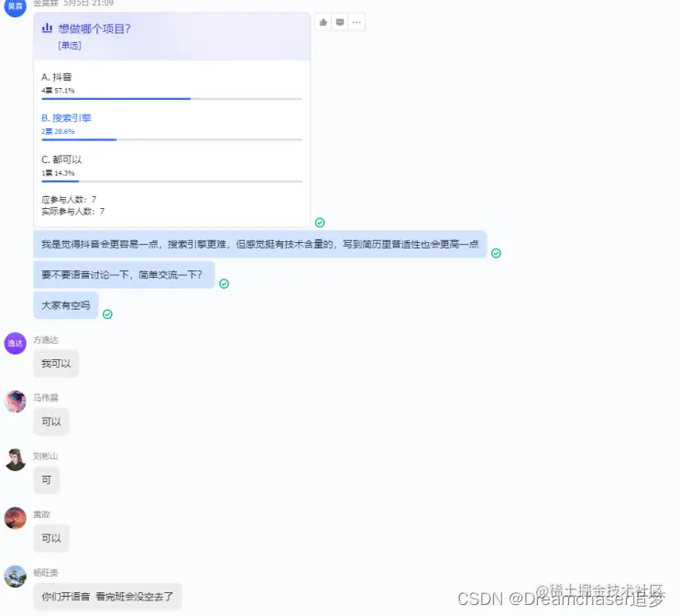Open 刘彬山's avatar
The height and width of the screenshot is (616, 680).
point(16,460)
